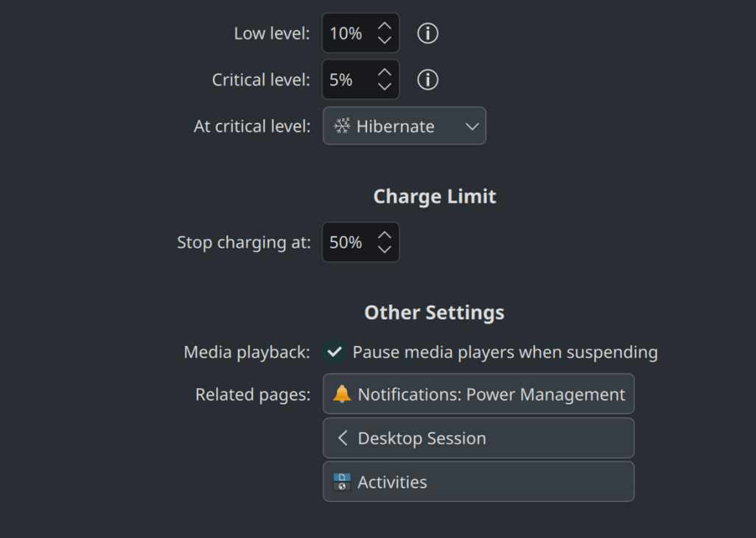Click the bell icon on Notifications button

click(342, 394)
